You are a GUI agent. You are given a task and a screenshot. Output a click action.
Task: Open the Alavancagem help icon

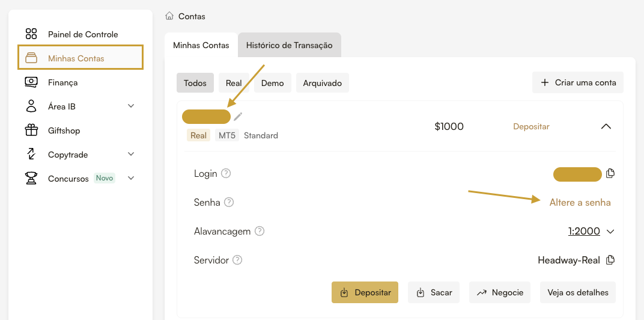[260, 232]
